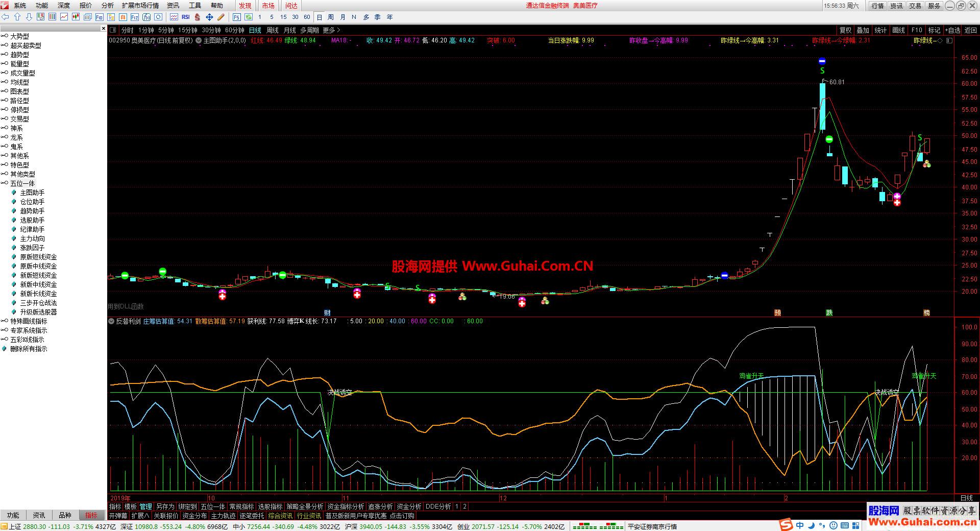Open the 主图助手 indicator dropdown arrow
Viewport: 980px width, 531px height.
(199, 40)
